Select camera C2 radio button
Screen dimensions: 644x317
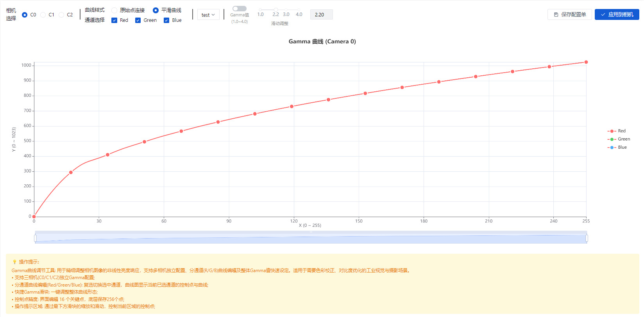coord(61,15)
